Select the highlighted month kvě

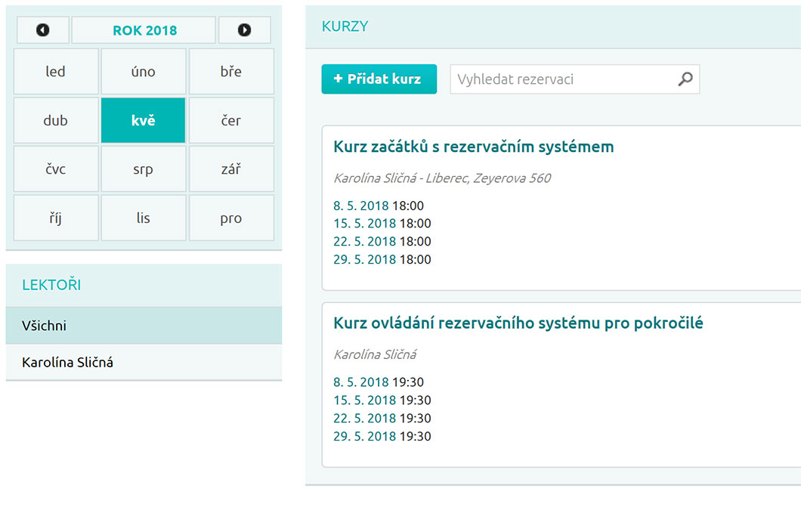coord(143,120)
